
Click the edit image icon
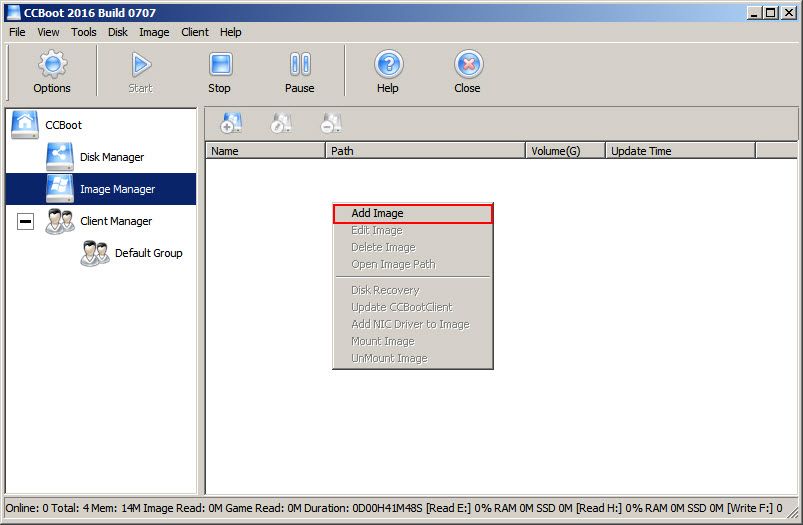(x=282, y=123)
